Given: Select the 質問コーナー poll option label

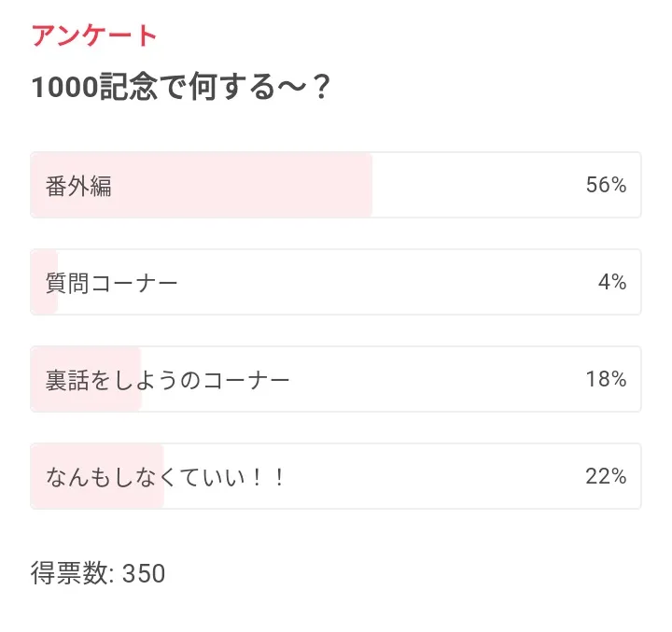Looking at the screenshot, I should tap(111, 283).
